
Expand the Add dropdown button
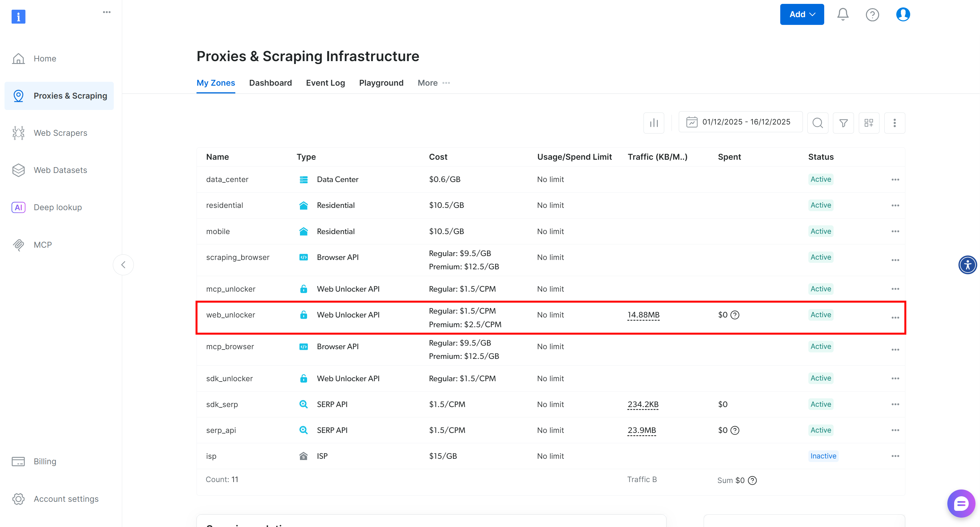coord(802,15)
